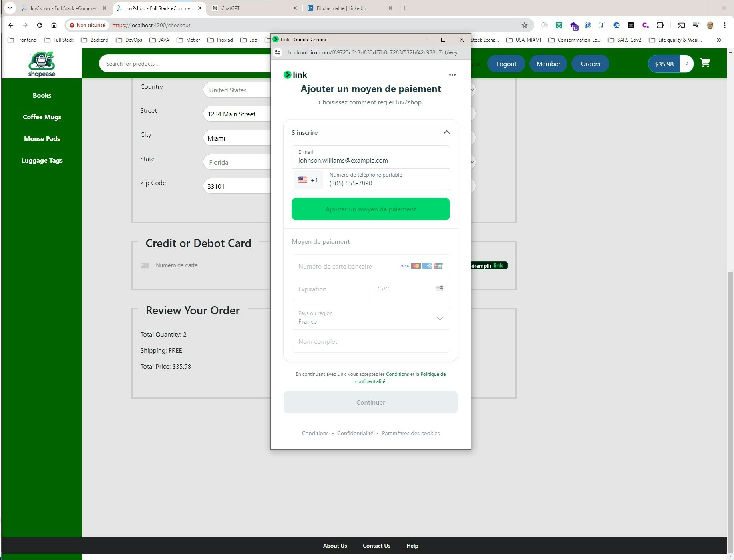
Task: Reload the page with refresh icon
Action: (x=40, y=25)
